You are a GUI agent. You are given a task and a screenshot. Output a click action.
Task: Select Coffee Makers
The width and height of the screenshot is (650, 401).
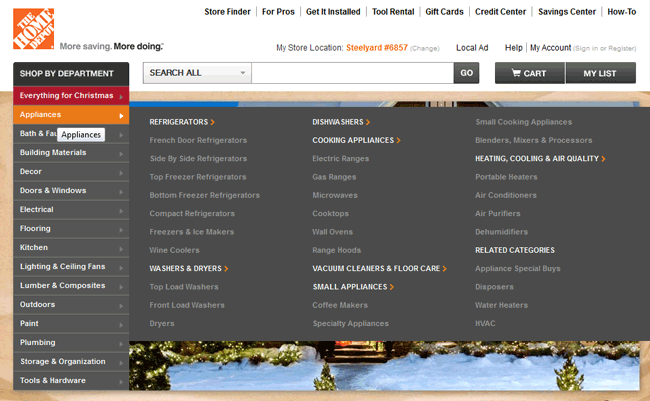coord(340,305)
